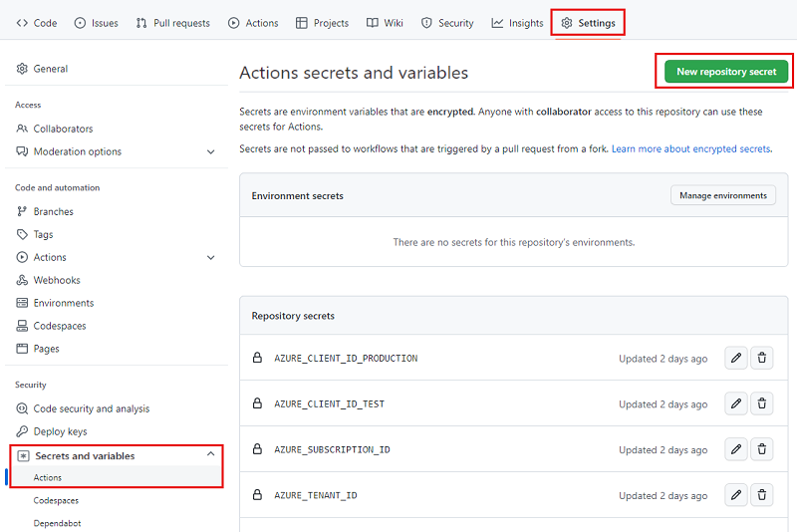Click the AZURE_CLIENT_ID_PRODUCTION secret name

click(346, 359)
